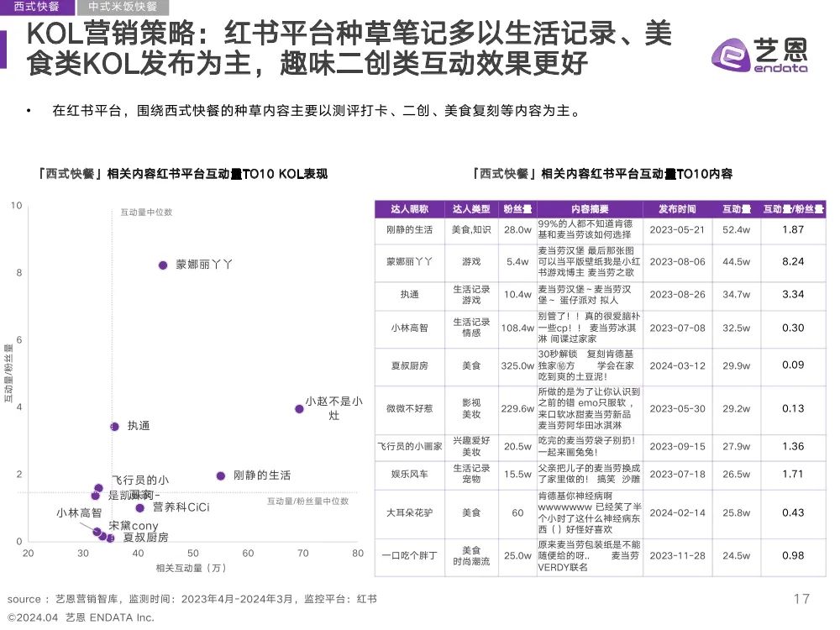Click the 发布时间 column header
Image resolution: width=840 pixels, height=630 pixels.
tap(678, 209)
